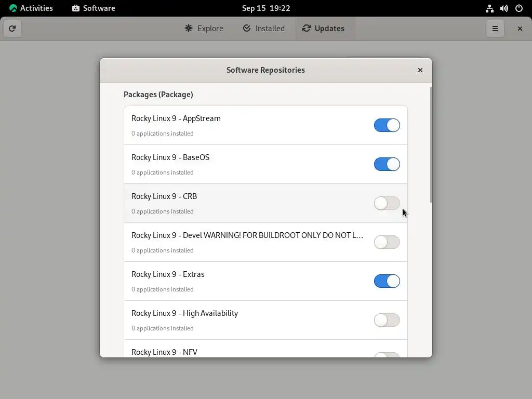
Task: Close the Software Repositories dialog
Action: [420, 70]
